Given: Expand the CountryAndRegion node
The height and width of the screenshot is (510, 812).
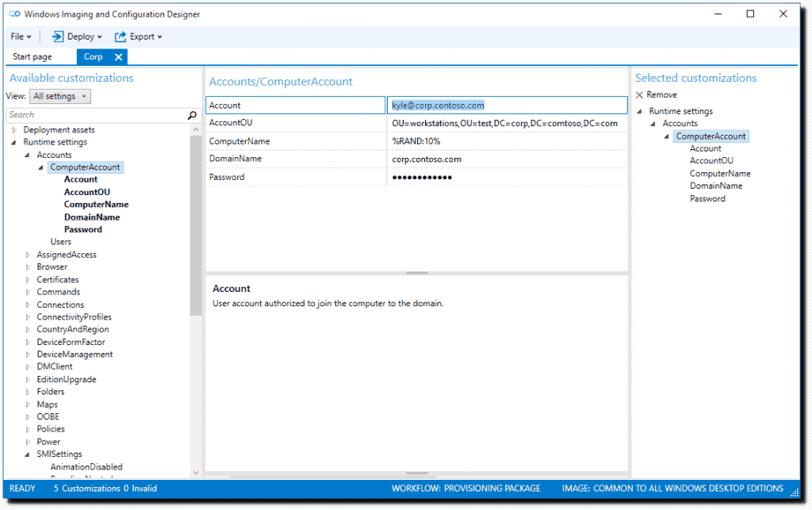Looking at the screenshot, I should 28,329.
